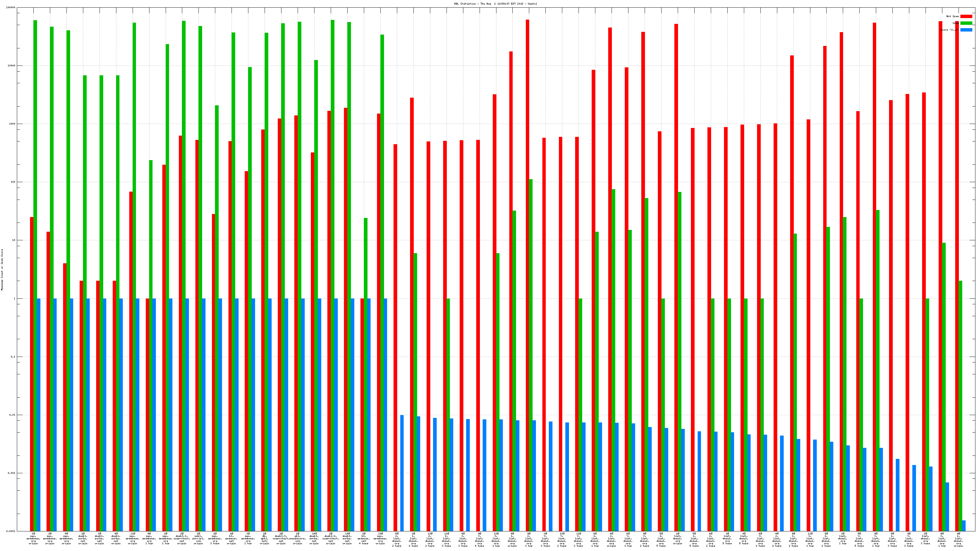Image resolution: width=980 pixels, height=551 pixels.
Task: Click the bl.spamcop.net origin axis label
Action: point(231,538)
